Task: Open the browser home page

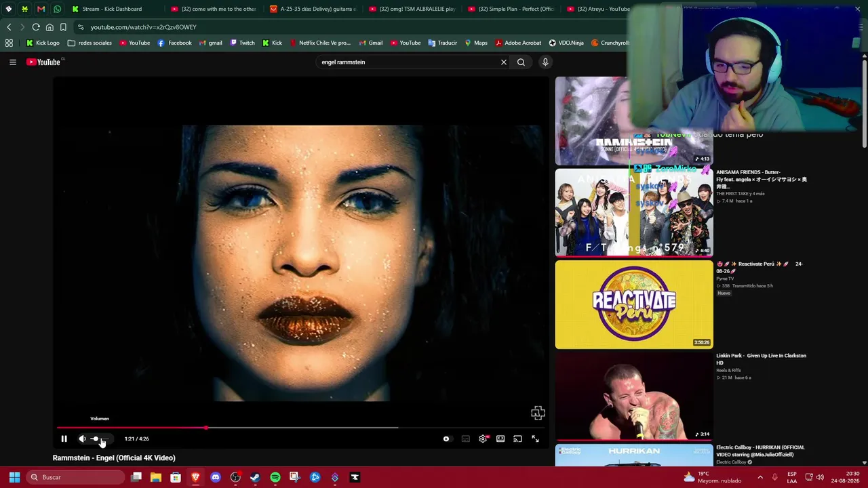Action: tap(50, 27)
